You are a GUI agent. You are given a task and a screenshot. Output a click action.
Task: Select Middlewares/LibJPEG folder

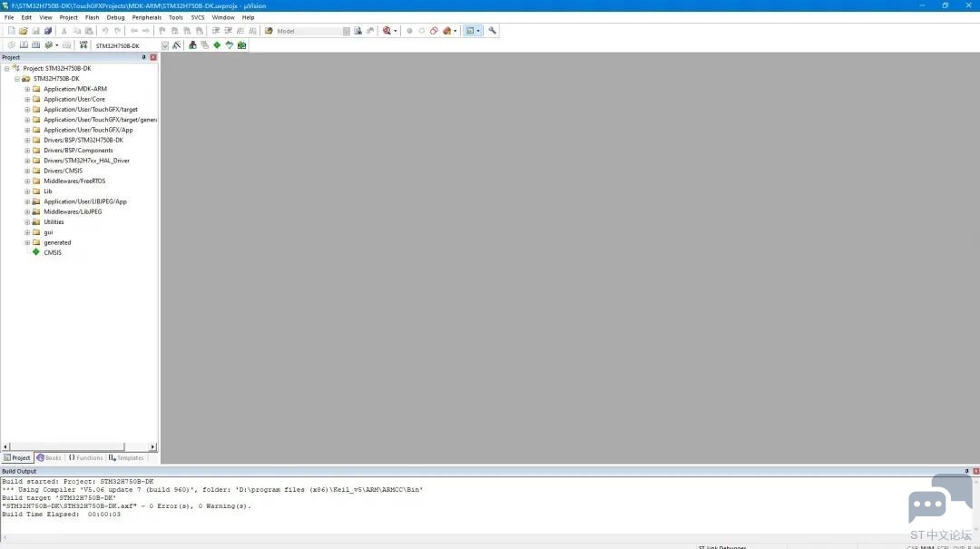73,212
